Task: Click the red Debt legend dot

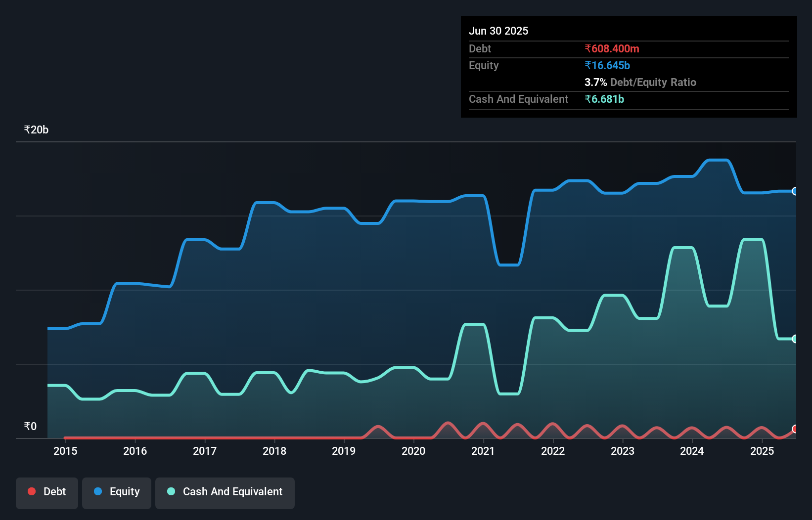Action: (x=31, y=492)
